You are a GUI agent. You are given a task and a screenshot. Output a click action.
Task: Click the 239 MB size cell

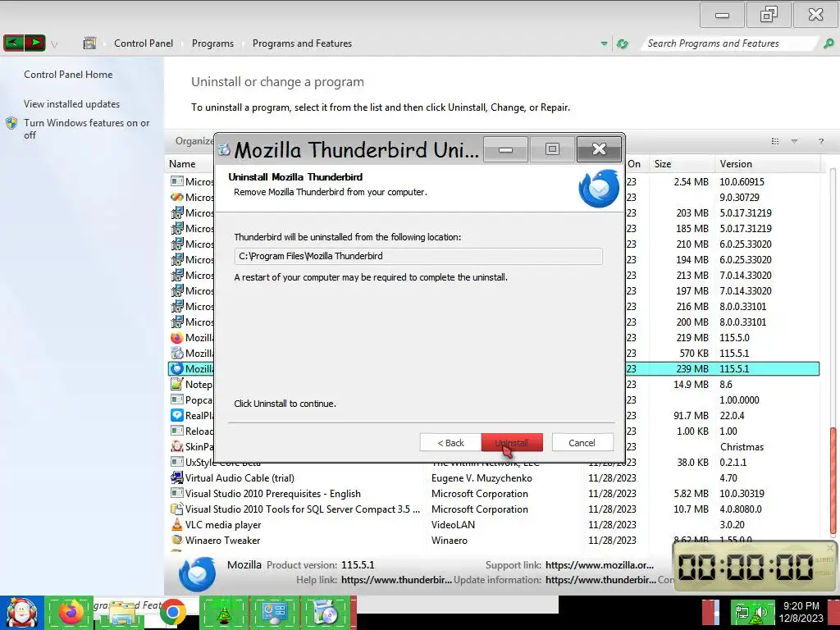(x=692, y=368)
